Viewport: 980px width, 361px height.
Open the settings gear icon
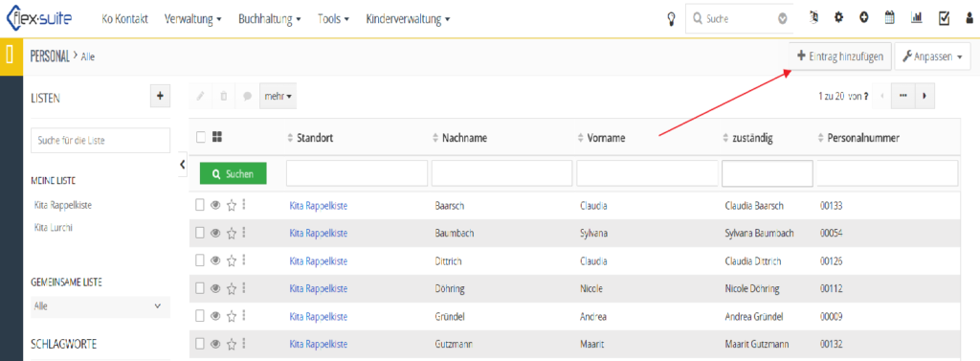pyautogui.click(x=838, y=19)
